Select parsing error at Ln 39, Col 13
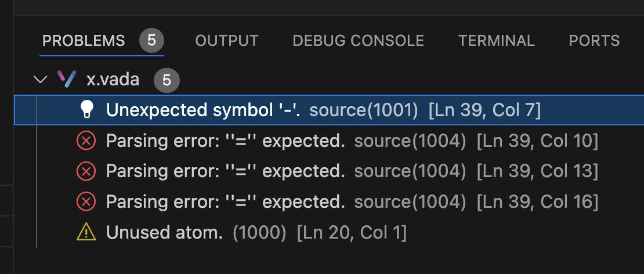Viewport: 644px width, 274px height. pos(329,171)
